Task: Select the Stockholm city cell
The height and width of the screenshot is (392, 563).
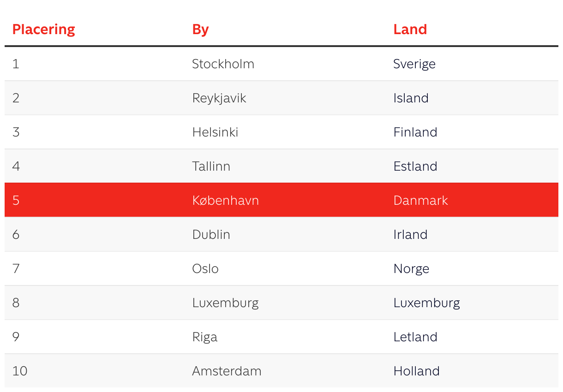Action: click(223, 64)
